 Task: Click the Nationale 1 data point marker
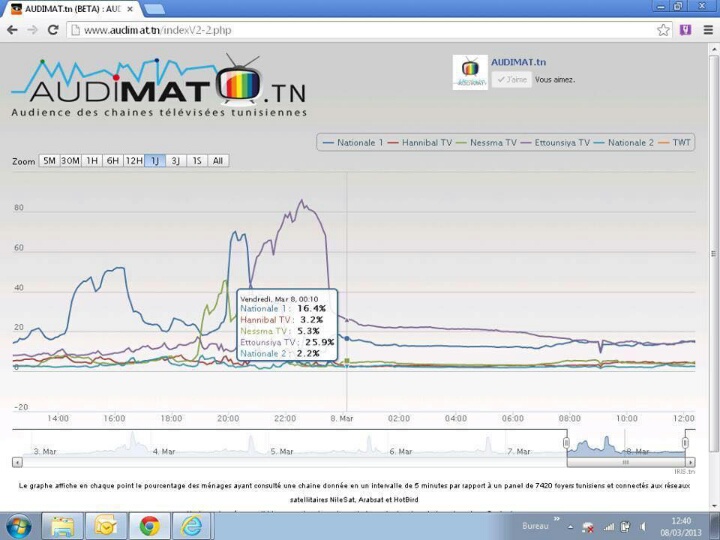click(347, 338)
